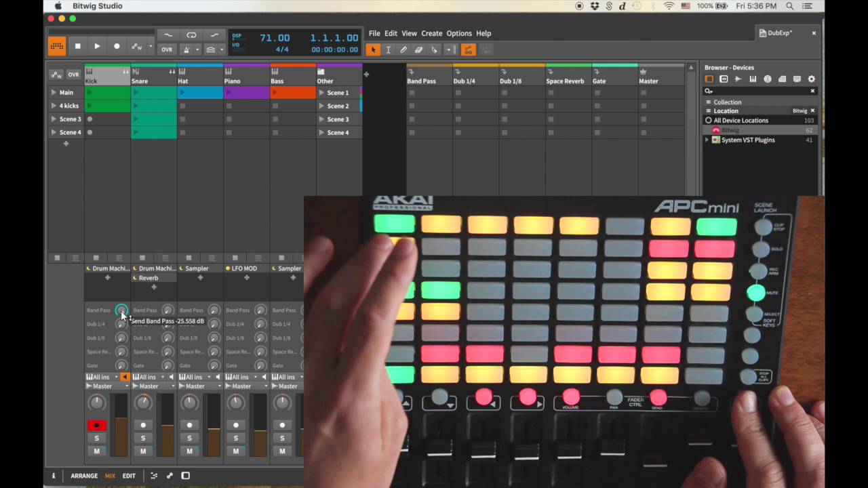
Task: Solo the Kick track
Action: coord(96,438)
